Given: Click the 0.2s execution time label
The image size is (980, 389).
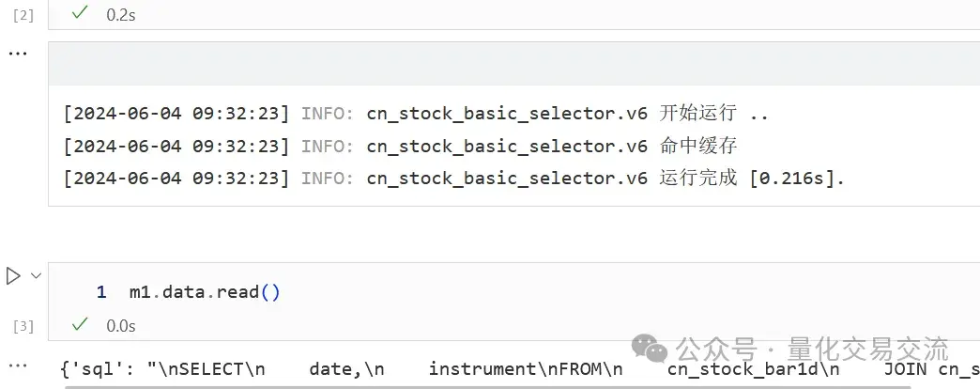Looking at the screenshot, I should [121, 15].
